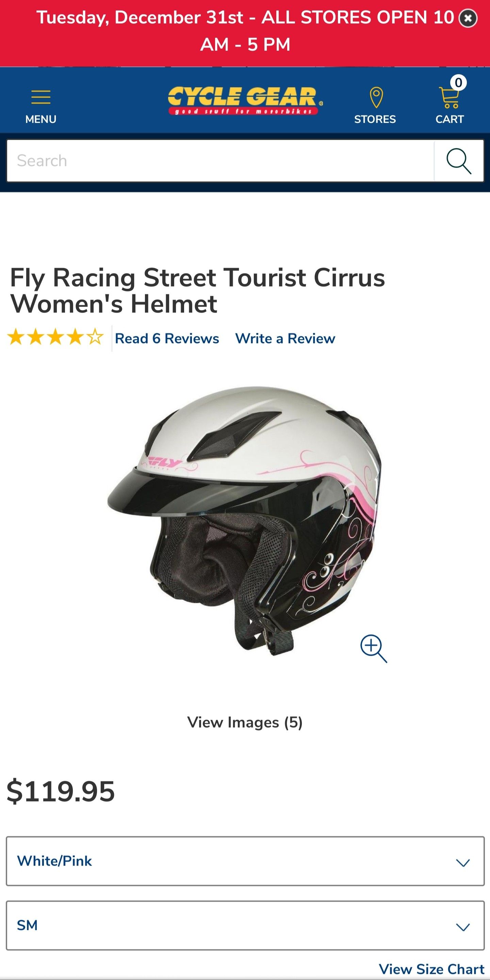Expand the White/Pink color dropdown

click(245, 861)
